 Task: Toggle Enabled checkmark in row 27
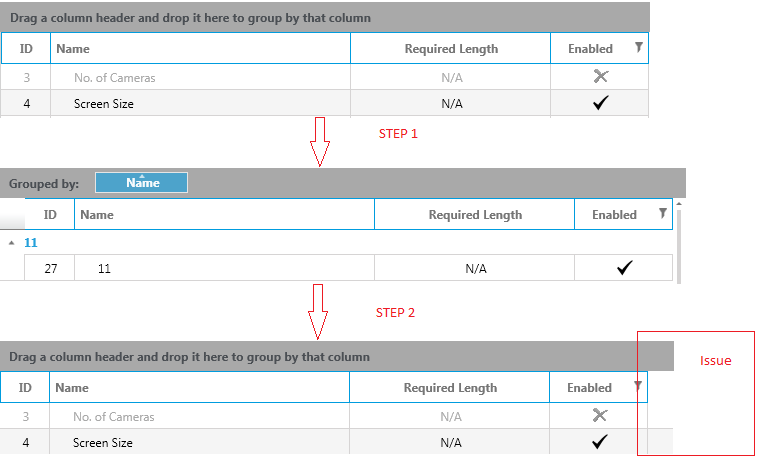pos(625,267)
